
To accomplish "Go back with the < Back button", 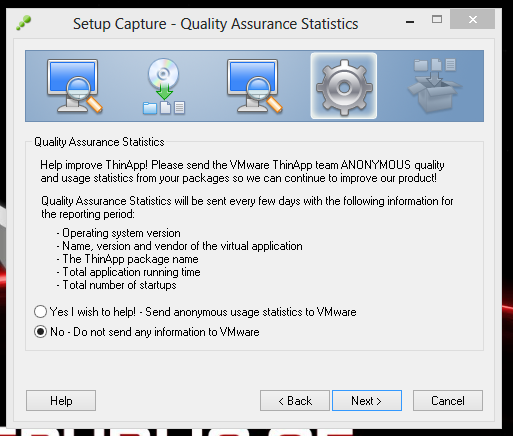I will (x=295, y=401).
